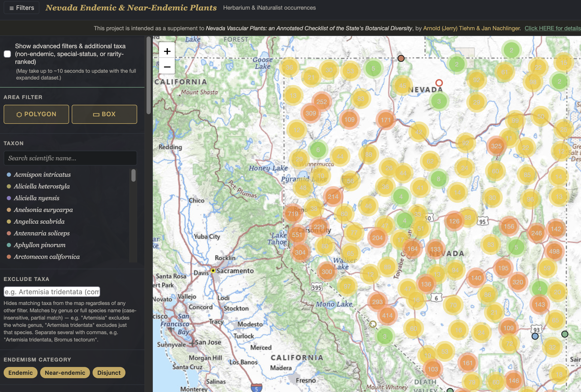
Task: Open the 325 cluster marker
Action: (496, 146)
